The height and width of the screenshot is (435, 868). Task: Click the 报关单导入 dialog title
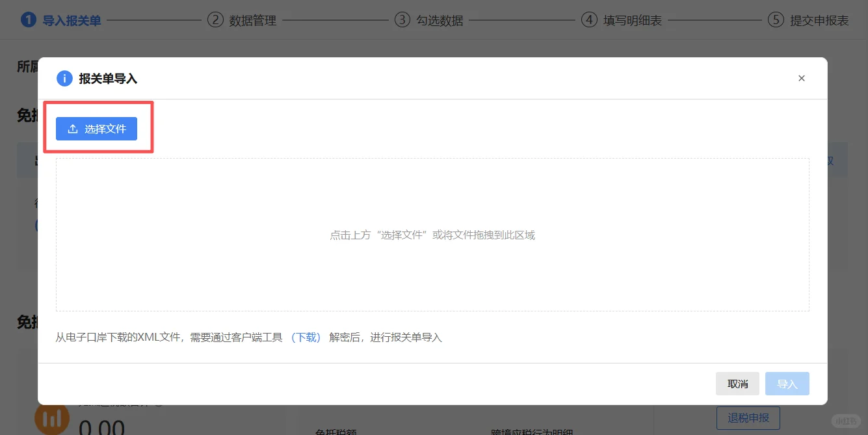(x=108, y=79)
